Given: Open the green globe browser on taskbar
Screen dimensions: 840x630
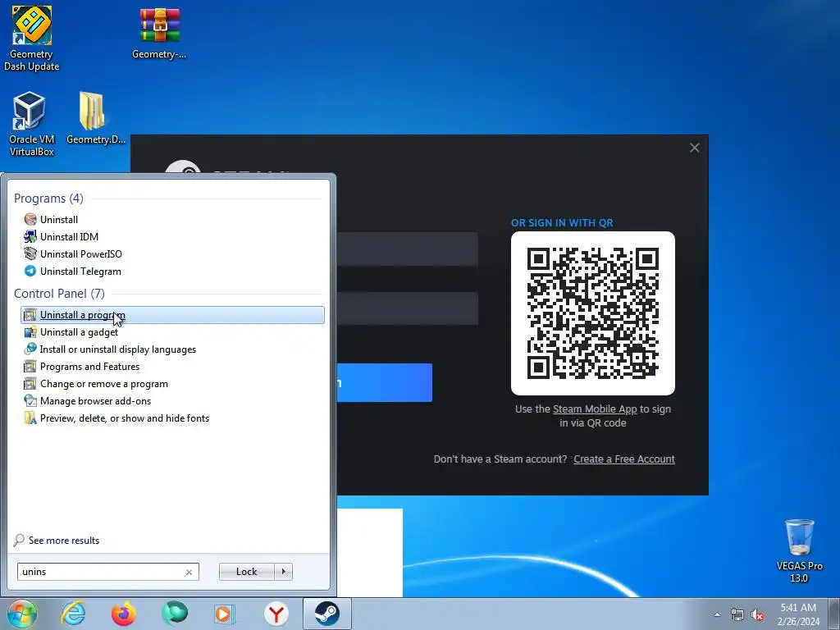Looking at the screenshot, I should pos(175,614).
